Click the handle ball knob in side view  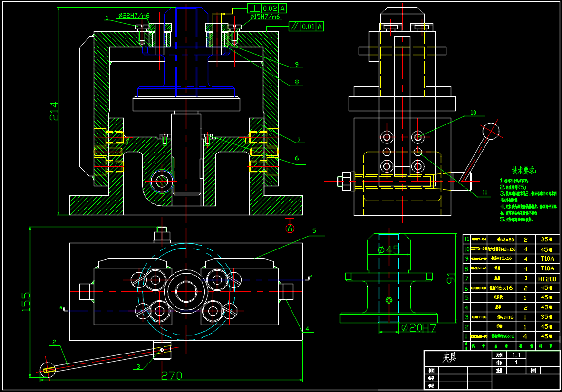[x=491, y=131]
